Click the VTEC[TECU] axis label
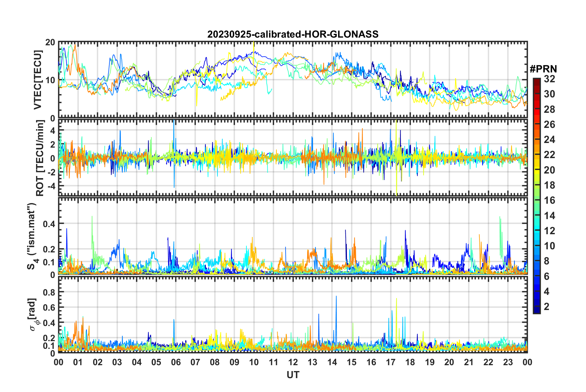Viewport: 586px width, 392px height. (38, 80)
